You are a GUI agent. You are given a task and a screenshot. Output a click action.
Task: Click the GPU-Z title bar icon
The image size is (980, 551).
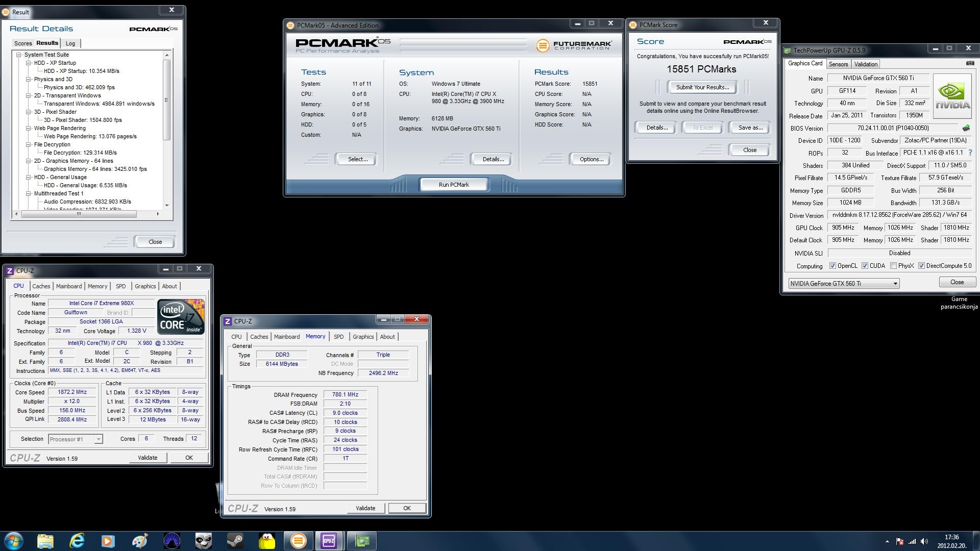click(788, 50)
